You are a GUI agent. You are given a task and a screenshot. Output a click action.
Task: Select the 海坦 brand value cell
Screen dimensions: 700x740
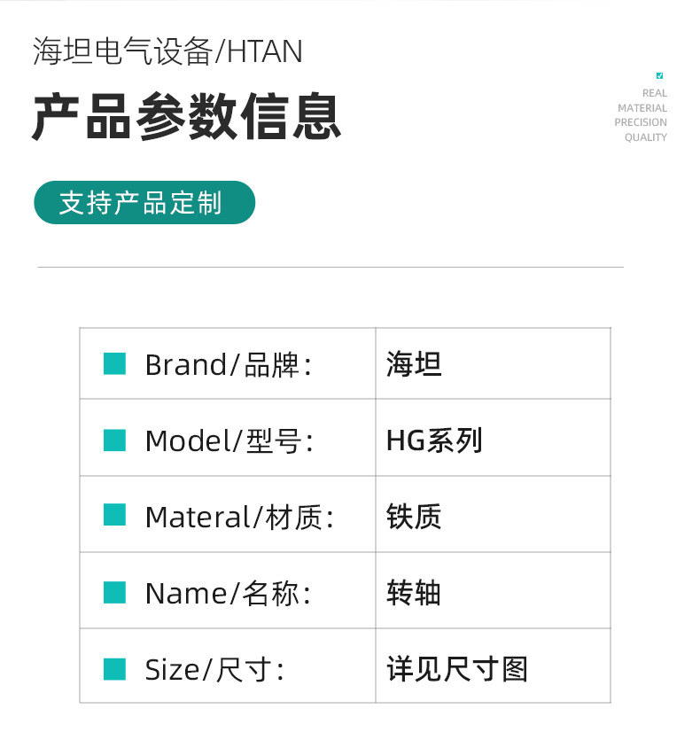click(x=414, y=364)
